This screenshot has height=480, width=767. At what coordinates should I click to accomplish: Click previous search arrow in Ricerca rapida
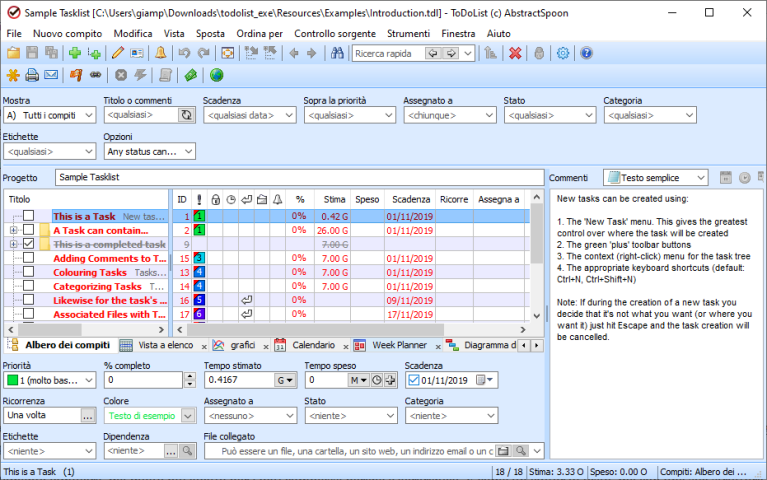pos(432,53)
